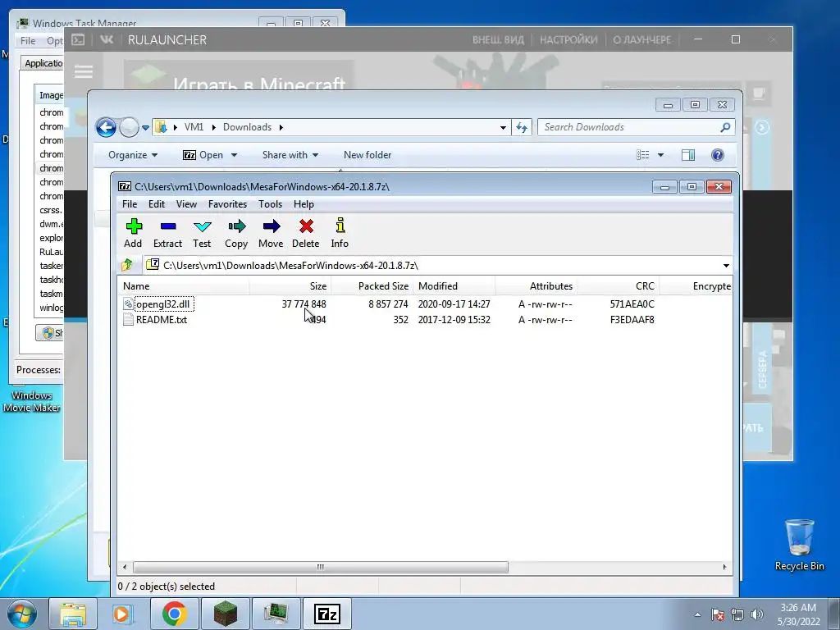Screen dimensions: 840x630
Task: Run Test on the archive via toolbar icon
Action: click(202, 226)
